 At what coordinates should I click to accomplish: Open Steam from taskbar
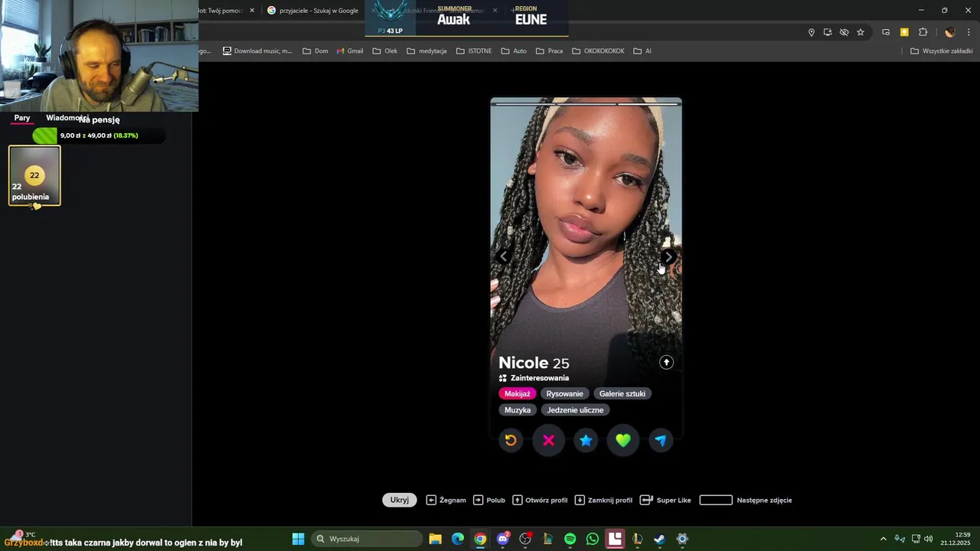coord(659,539)
